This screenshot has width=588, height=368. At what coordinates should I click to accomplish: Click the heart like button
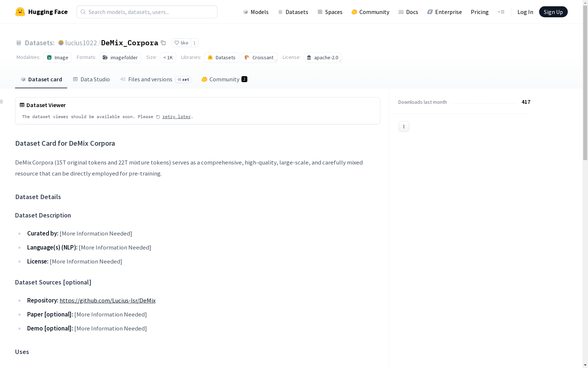click(x=181, y=43)
